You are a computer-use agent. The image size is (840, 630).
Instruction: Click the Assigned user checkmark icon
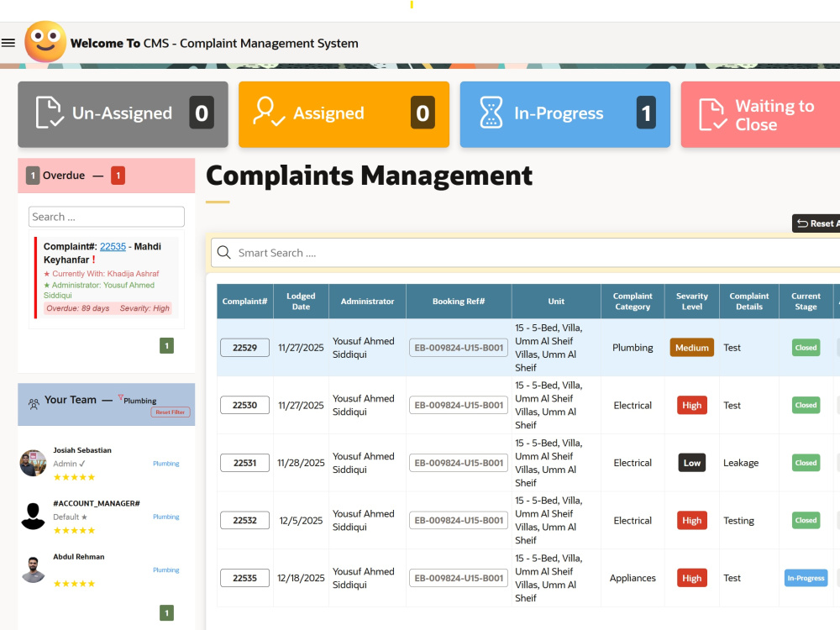coord(269,112)
